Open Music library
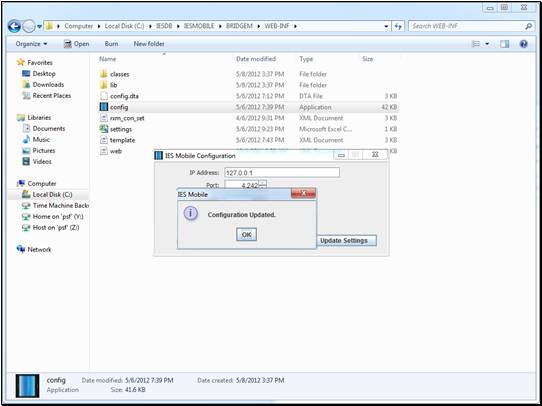This screenshot has height=406, width=542. (x=41, y=140)
